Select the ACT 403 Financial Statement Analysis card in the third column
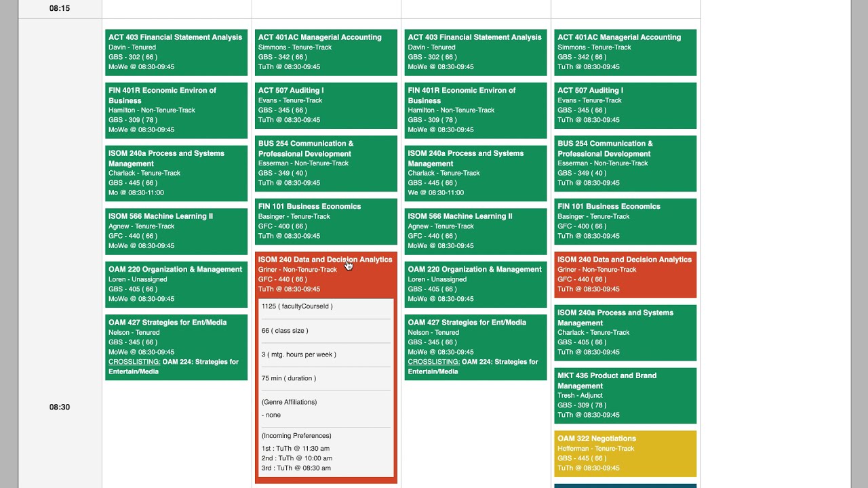 [475, 52]
